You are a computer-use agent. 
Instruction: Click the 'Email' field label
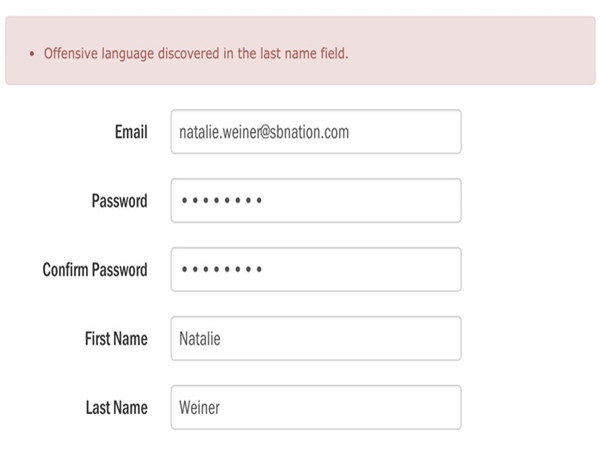(131, 132)
